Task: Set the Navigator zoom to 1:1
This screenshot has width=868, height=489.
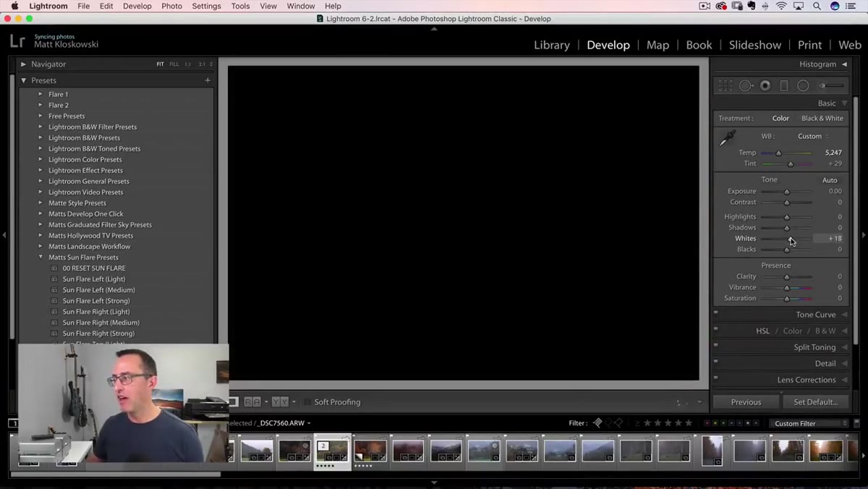Action: [x=188, y=64]
